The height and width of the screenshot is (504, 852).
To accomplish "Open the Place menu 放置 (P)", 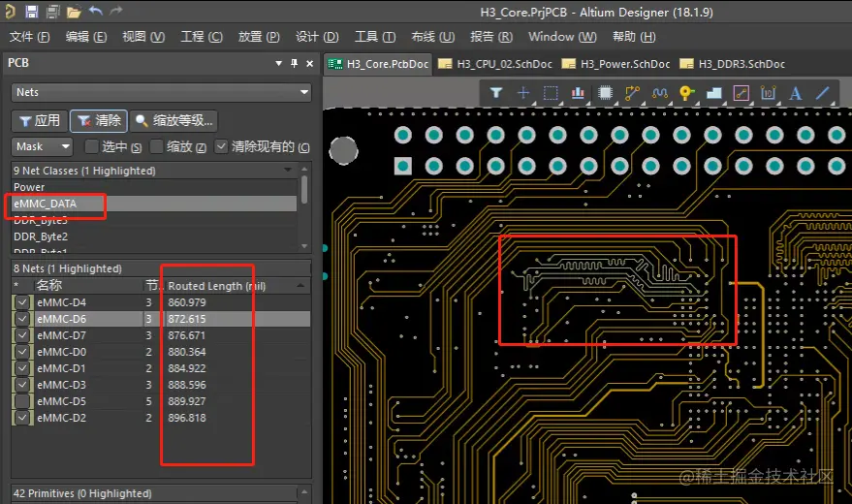I will coord(259,37).
